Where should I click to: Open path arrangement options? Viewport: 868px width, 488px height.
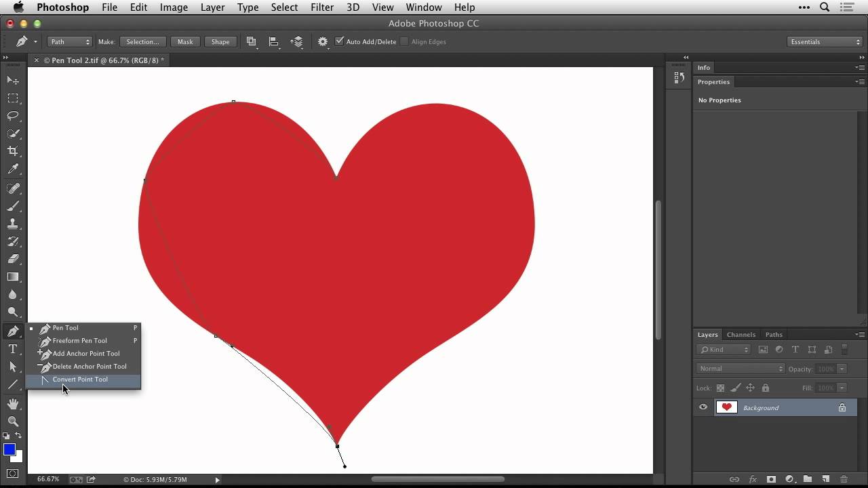tap(296, 41)
